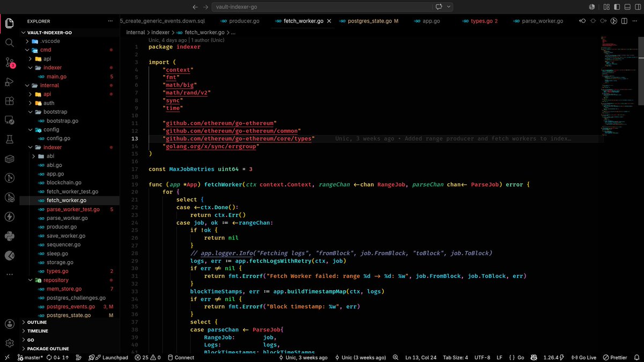This screenshot has width=644, height=362.
Task: Go to previous change icon in editor toolbar
Action: coord(582,21)
